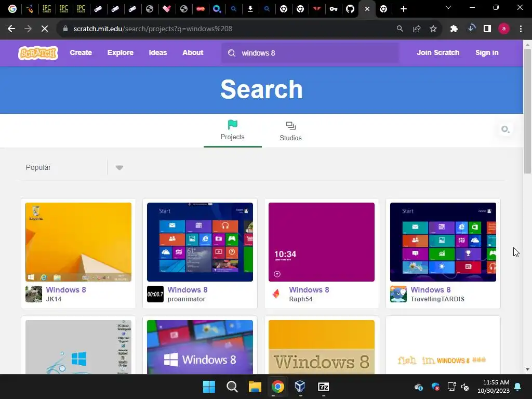Image resolution: width=532 pixels, height=399 pixels.
Task: Open Raph54's red avatar icon
Action: click(x=277, y=294)
